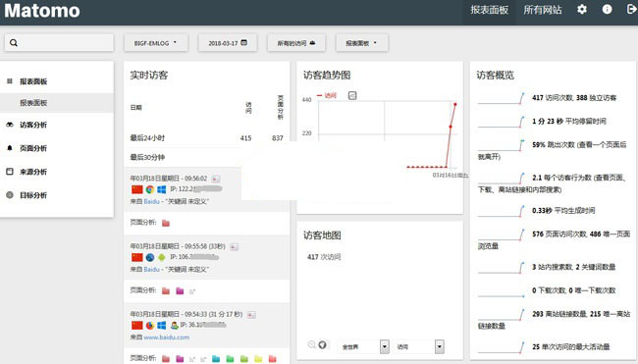Open calendar icon next to 2018-03-17
The width and height of the screenshot is (638, 364).
tap(244, 43)
